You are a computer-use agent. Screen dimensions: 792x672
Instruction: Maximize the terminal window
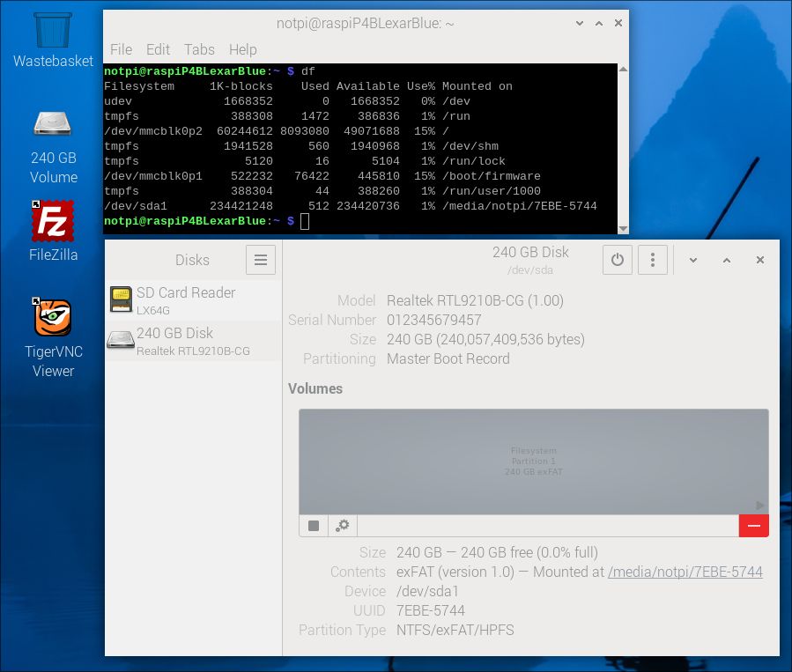599,23
